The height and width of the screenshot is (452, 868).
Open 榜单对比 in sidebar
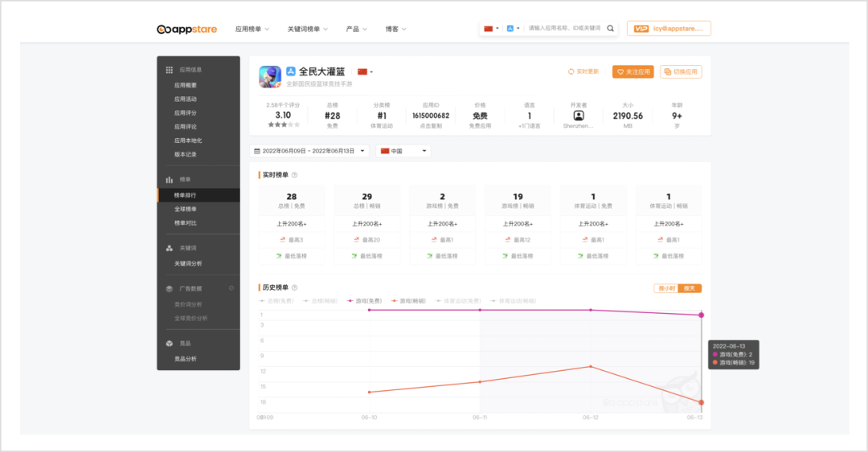coord(186,223)
